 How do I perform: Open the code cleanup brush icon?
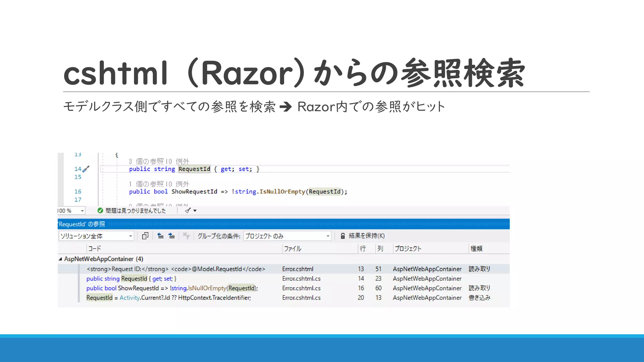point(188,211)
